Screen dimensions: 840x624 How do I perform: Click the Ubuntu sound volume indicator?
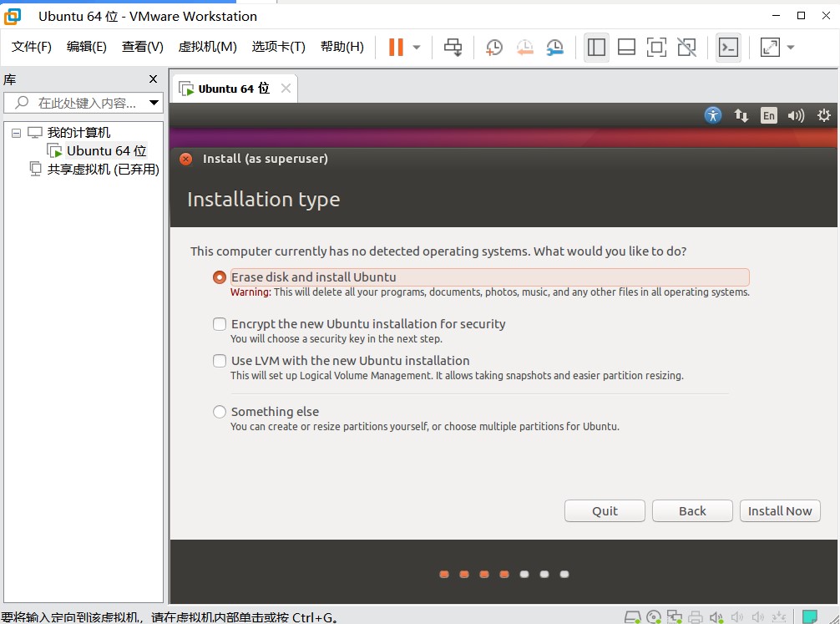point(796,116)
